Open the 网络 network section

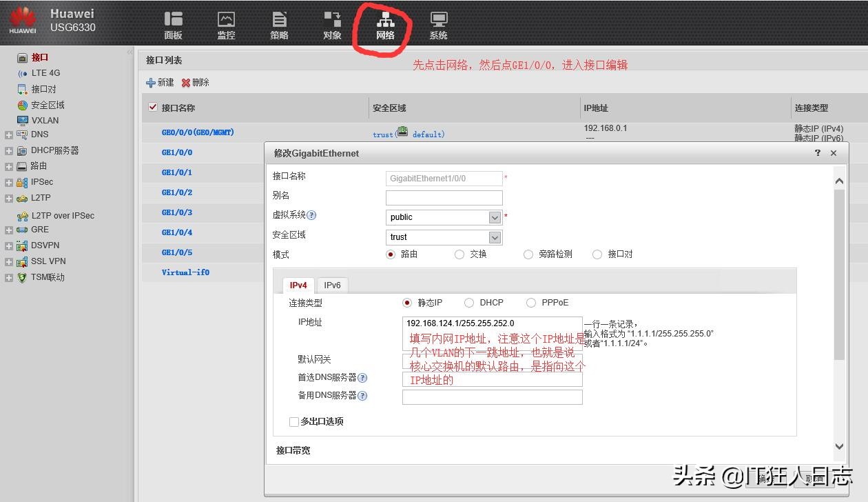click(385, 25)
